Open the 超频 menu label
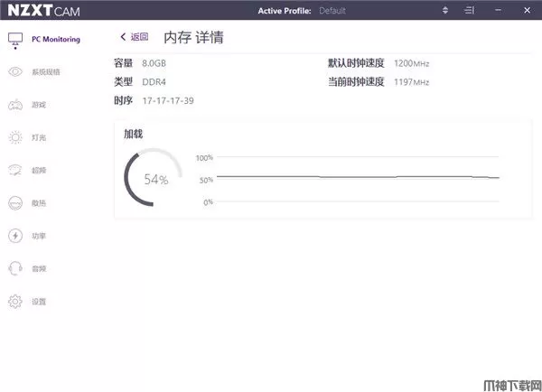 [x=39, y=171]
